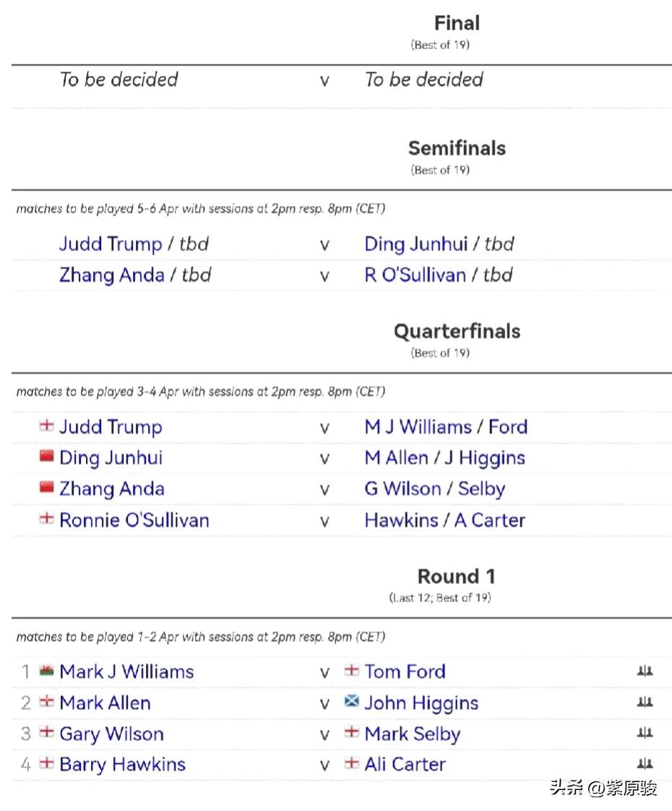Open Judd Trump's quarterfinal player link
Image resolution: width=672 pixels, height=811 pixels.
pos(111,427)
